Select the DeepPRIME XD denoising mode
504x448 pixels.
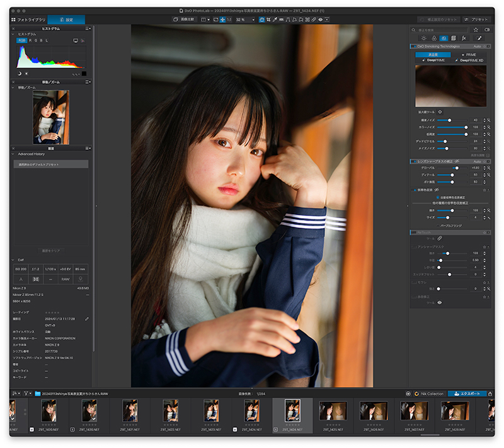(x=470, y=60)
